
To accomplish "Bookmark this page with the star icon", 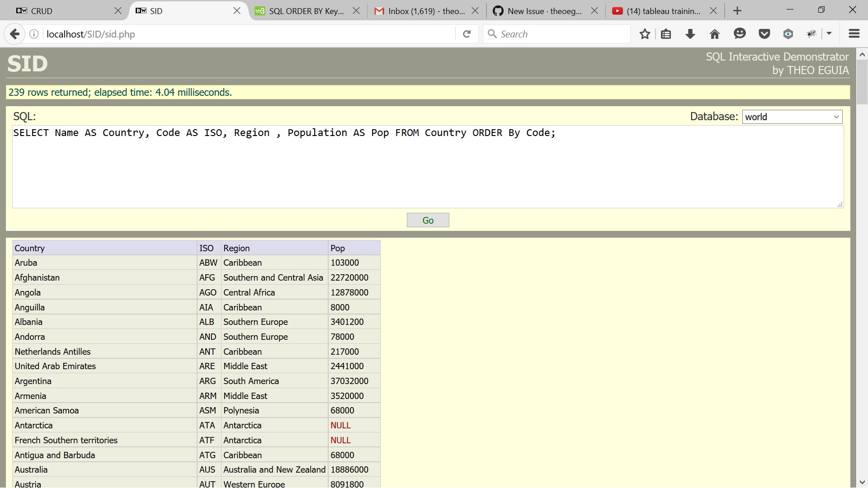I will [645, 34].
